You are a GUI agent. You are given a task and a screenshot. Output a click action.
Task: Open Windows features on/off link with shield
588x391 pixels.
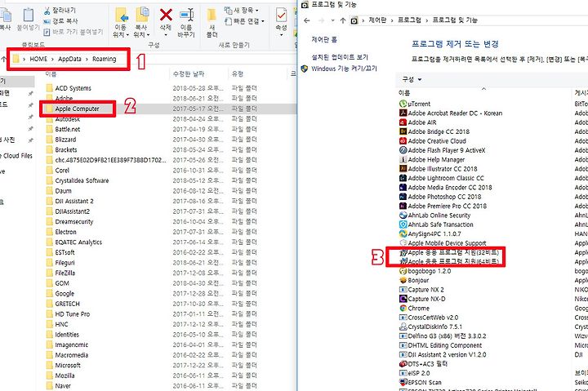click(x=339, y=69)
